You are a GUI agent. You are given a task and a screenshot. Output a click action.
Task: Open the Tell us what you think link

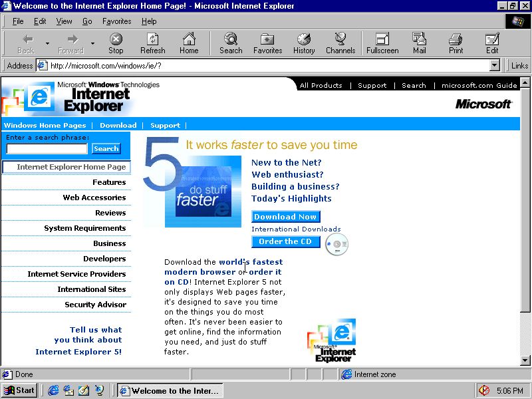(x=78, y=340)
